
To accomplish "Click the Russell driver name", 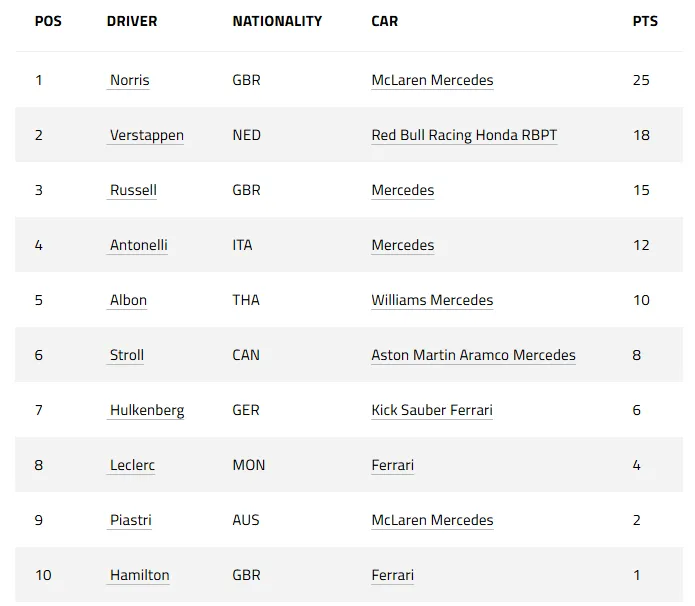I will [x=133, y=190].
